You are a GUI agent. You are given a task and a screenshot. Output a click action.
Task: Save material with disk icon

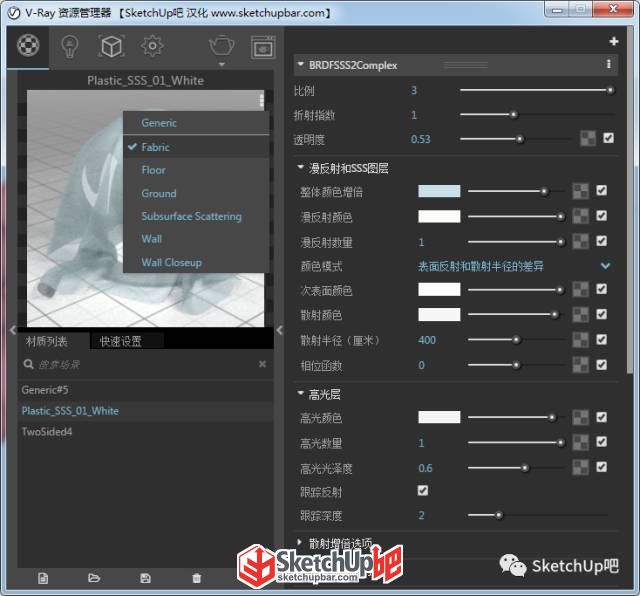[145, 578]
